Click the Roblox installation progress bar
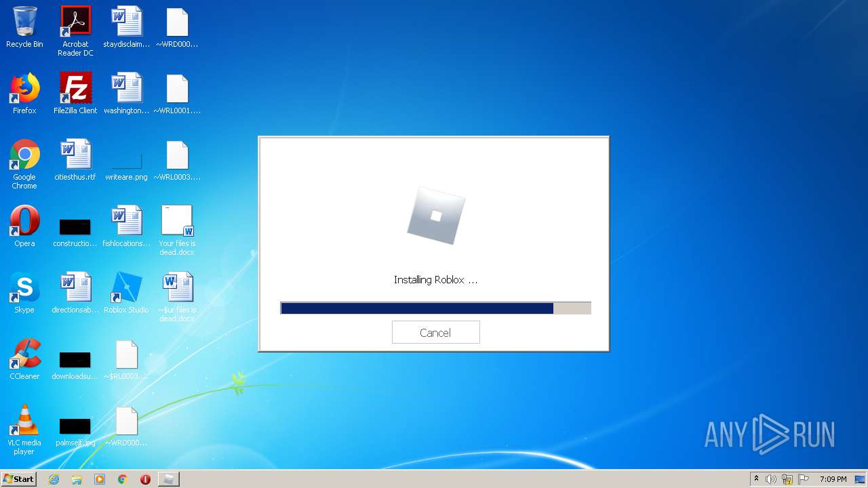868x488 pixels. tap(435, 308)
